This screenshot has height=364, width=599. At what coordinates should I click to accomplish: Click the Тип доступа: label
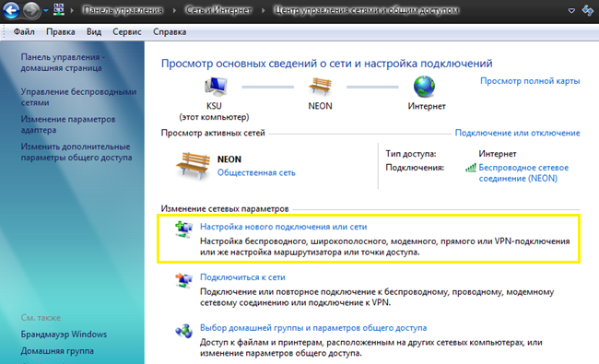[411, 154]
